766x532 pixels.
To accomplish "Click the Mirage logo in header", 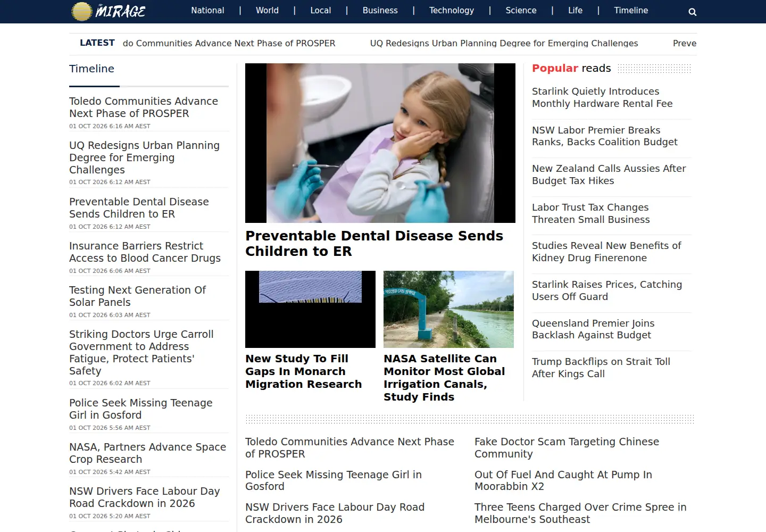I will (x=109, y=11).
